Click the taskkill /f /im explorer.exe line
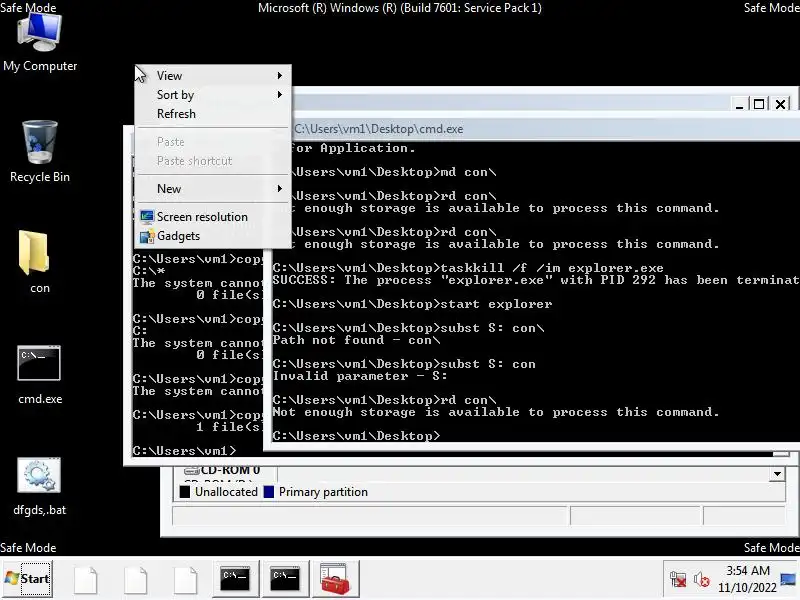 pyautogui.click(x=468, y=268)
